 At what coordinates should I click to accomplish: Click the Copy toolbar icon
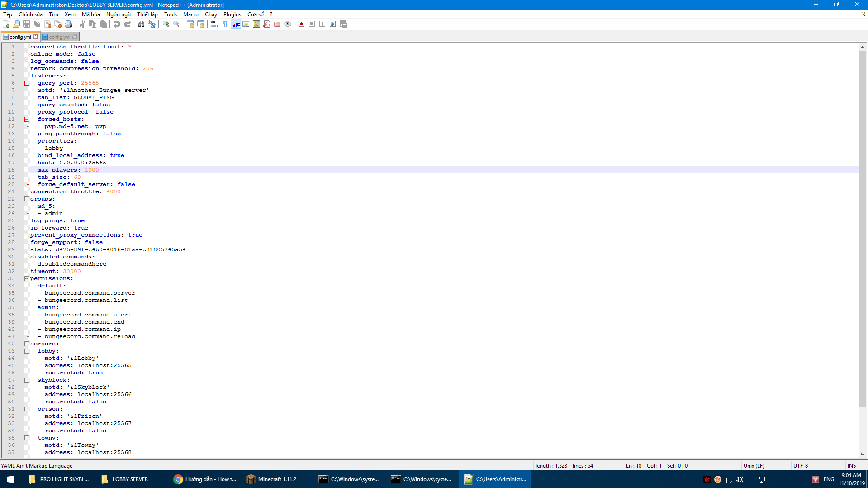(93, 24)
